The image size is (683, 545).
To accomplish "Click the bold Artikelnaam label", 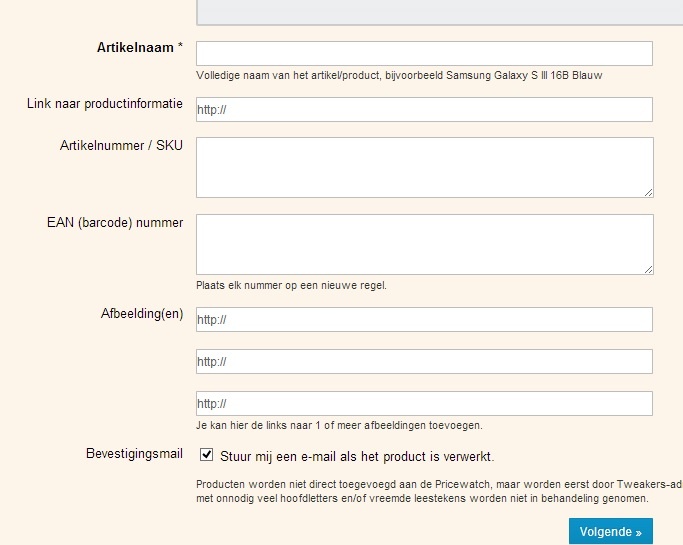I will pos(136,48).
